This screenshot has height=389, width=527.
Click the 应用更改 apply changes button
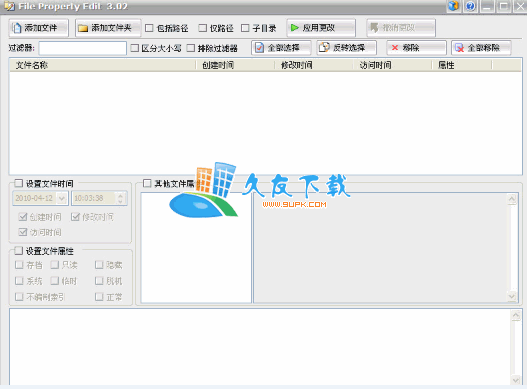(321, 28)
